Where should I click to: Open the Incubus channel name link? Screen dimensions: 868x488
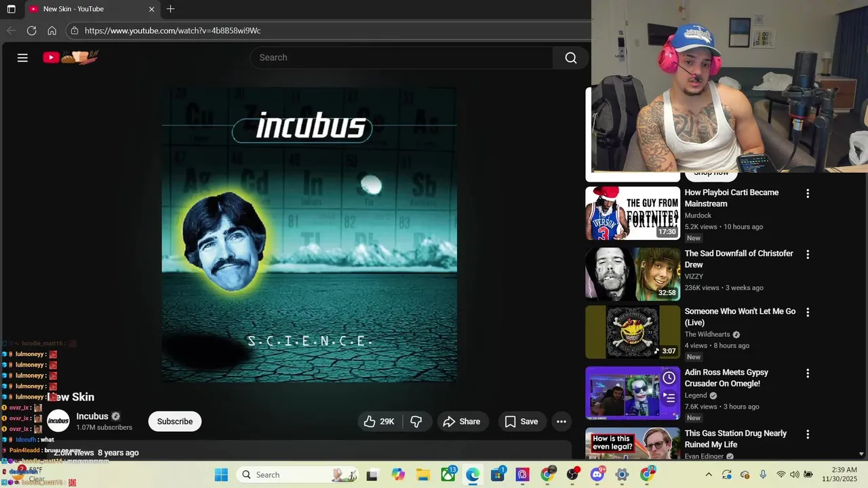pos(92,416)
